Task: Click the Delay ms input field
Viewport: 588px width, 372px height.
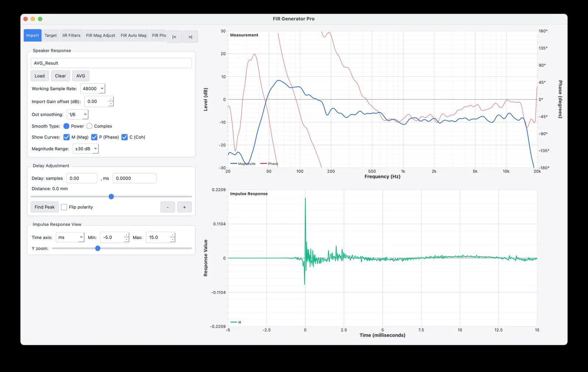Action: click(135, 178)
